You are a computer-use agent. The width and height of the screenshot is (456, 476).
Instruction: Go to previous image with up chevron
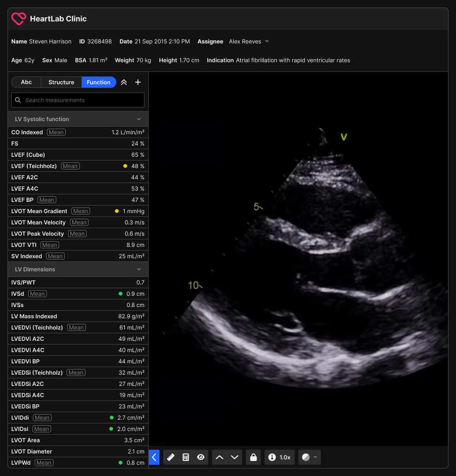(x=220, y=457)
